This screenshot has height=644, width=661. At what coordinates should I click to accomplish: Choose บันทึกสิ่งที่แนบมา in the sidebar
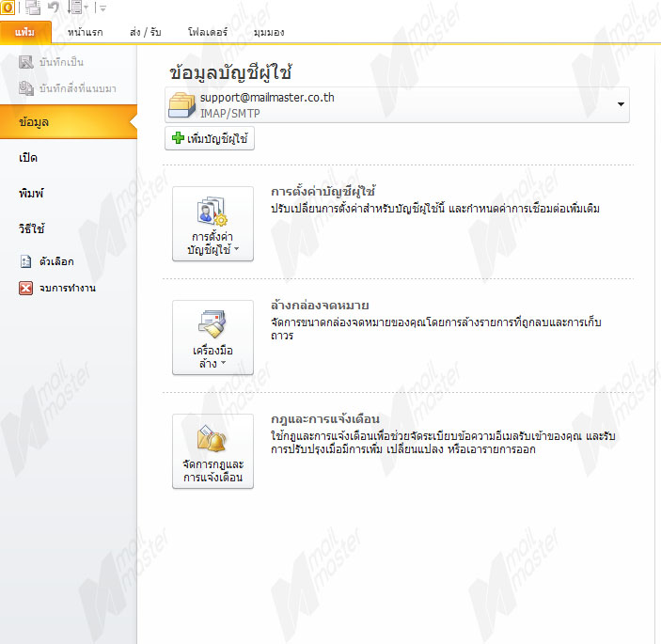tap(77, 88)
